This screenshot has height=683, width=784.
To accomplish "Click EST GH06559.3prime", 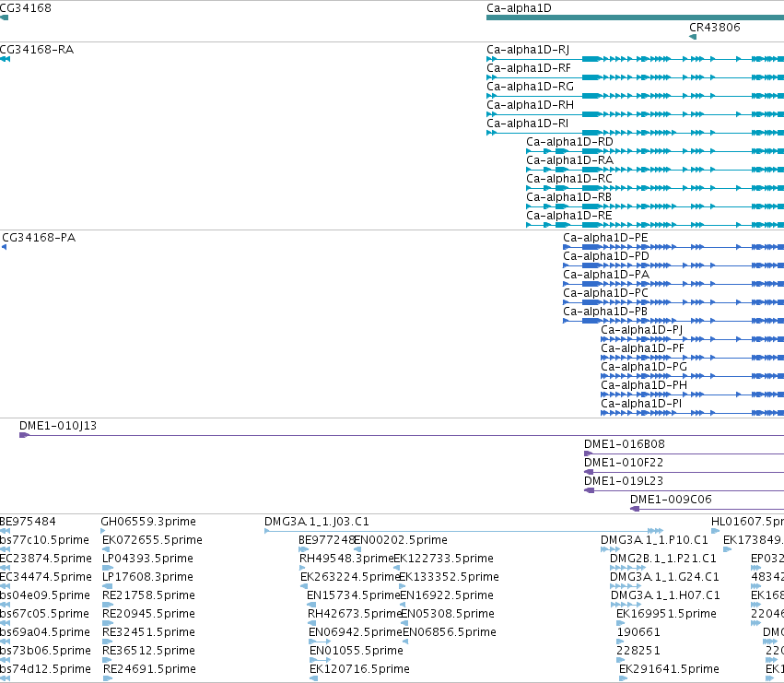I will pos(148,522).
